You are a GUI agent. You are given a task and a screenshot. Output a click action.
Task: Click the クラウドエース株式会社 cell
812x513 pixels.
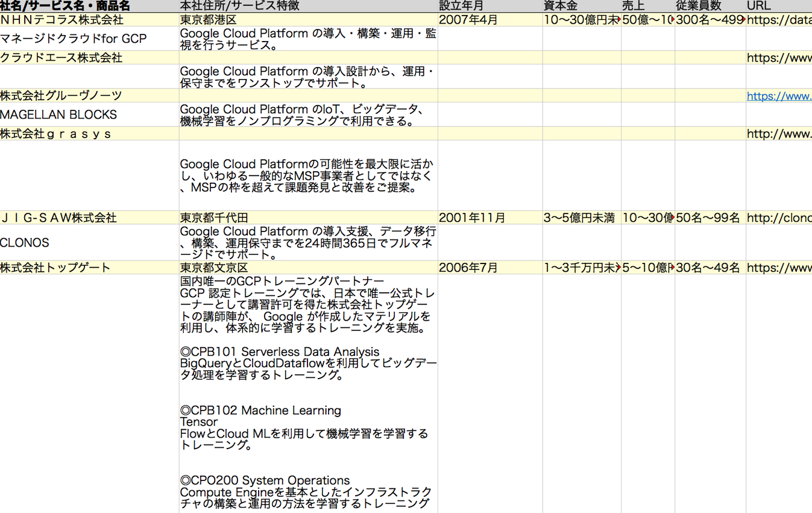89,58
